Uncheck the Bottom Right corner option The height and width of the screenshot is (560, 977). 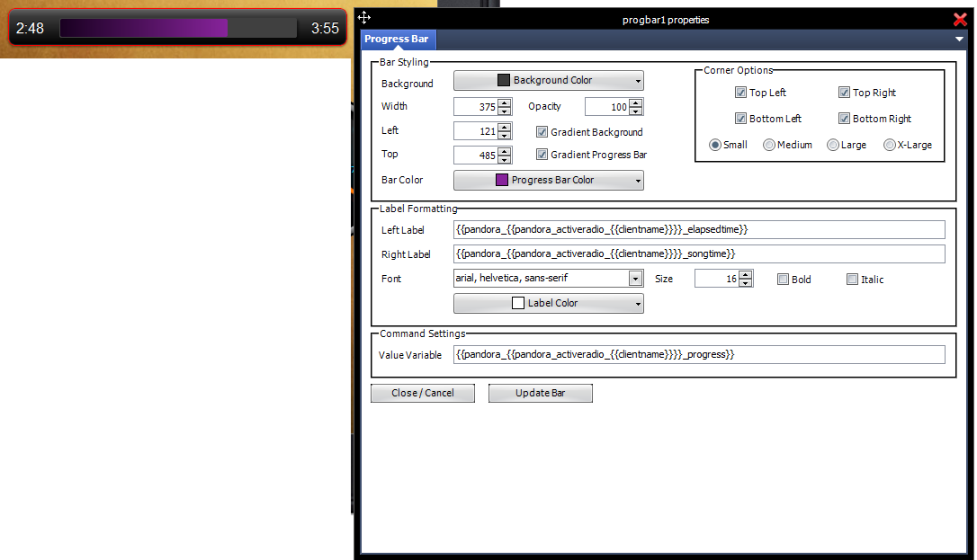pyautogui.click(x=844, y=119)
